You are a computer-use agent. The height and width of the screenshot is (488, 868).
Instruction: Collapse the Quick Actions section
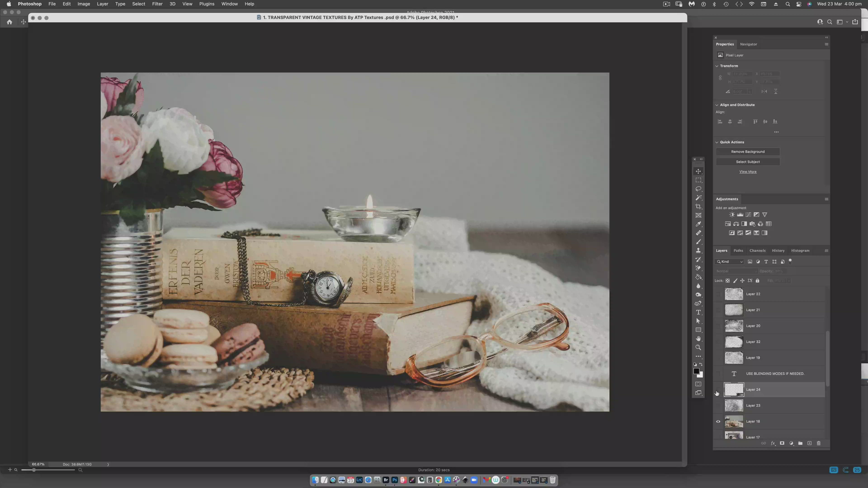[717, 142]
